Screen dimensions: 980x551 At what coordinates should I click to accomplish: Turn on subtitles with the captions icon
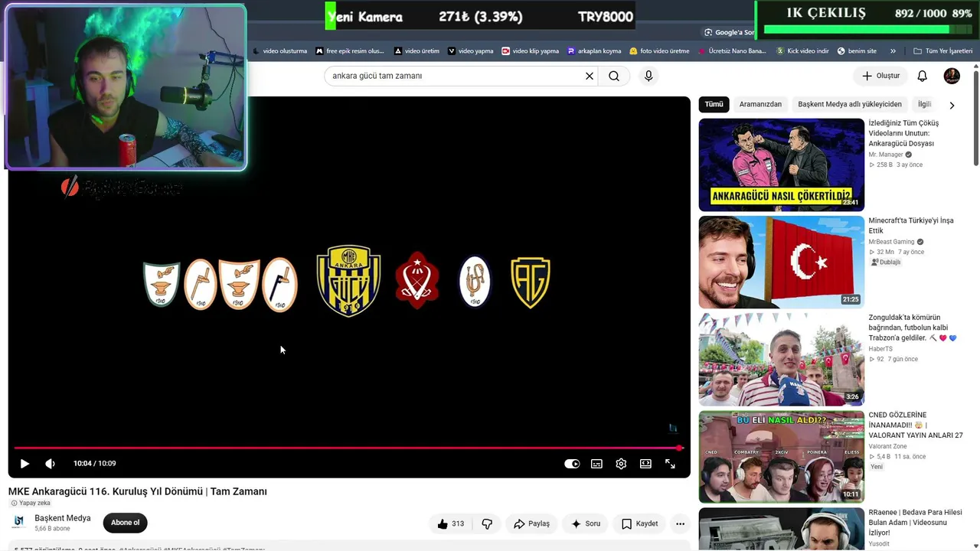596,464
